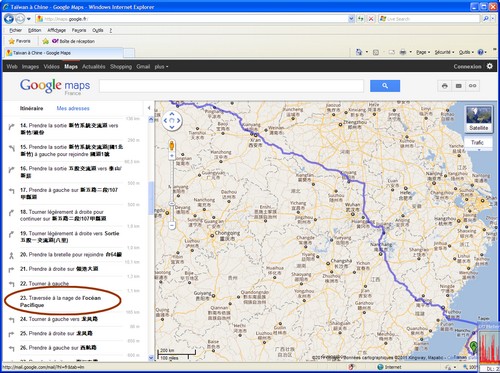
Task: Click the map zoom slider handle
Action: tap(172, 203)
